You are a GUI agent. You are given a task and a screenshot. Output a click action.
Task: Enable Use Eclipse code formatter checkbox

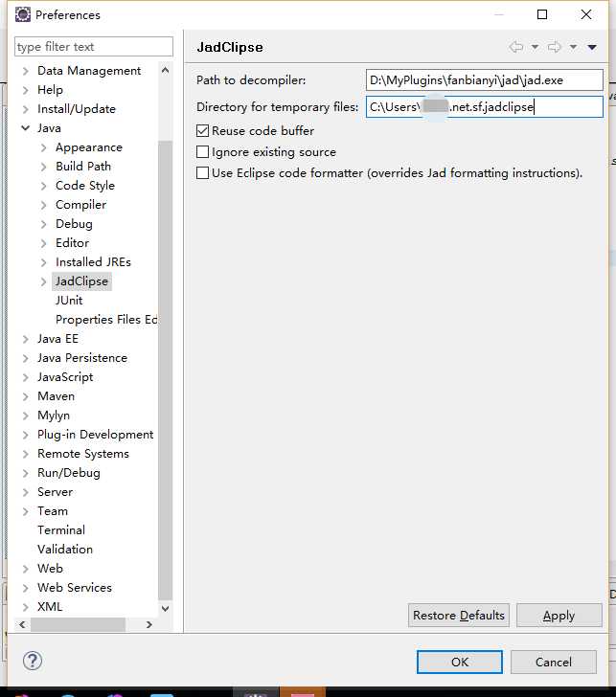click(202, 173)
